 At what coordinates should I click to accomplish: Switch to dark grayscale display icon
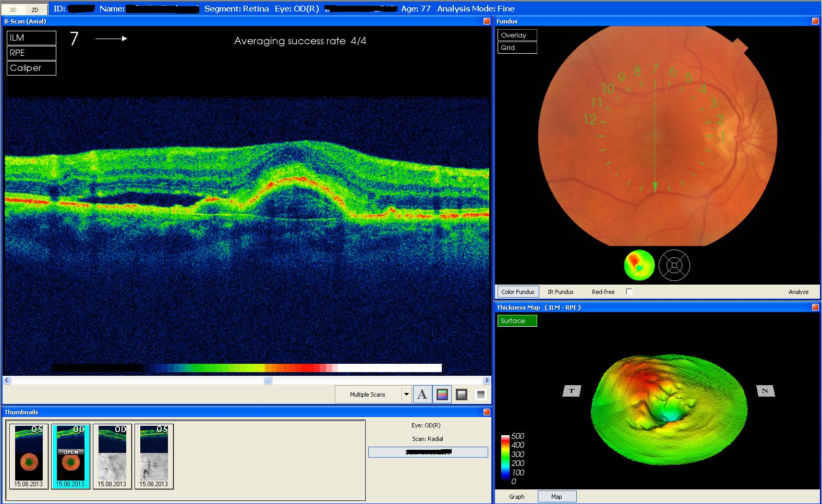462,395
